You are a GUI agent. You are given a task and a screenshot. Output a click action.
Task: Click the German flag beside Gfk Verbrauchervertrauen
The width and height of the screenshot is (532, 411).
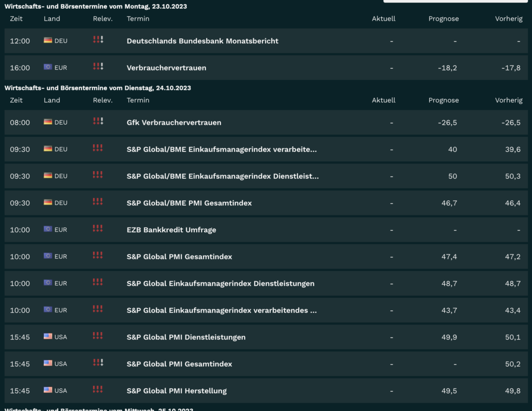48,122
